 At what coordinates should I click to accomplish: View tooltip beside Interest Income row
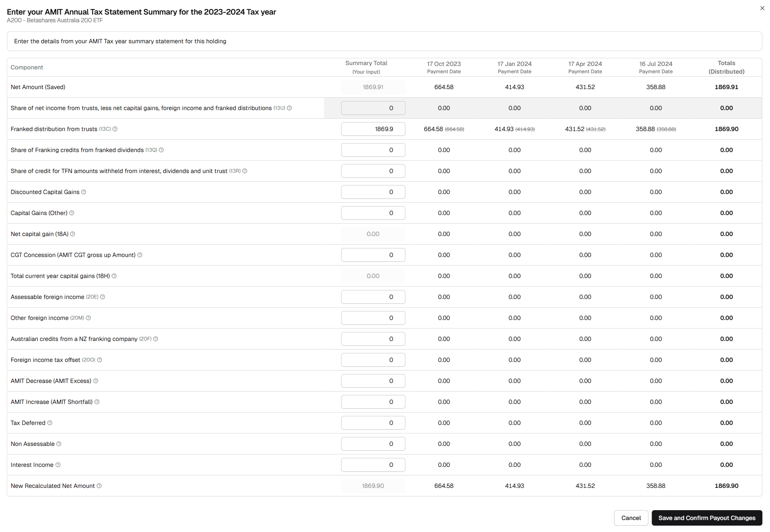click(57, 465)
